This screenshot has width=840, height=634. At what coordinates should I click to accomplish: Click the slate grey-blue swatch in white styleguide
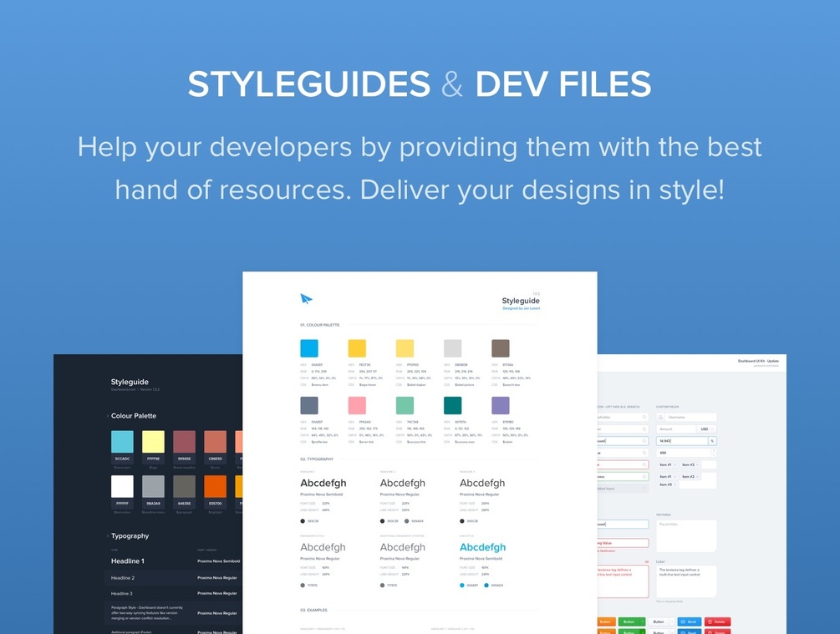pos(309,405)
